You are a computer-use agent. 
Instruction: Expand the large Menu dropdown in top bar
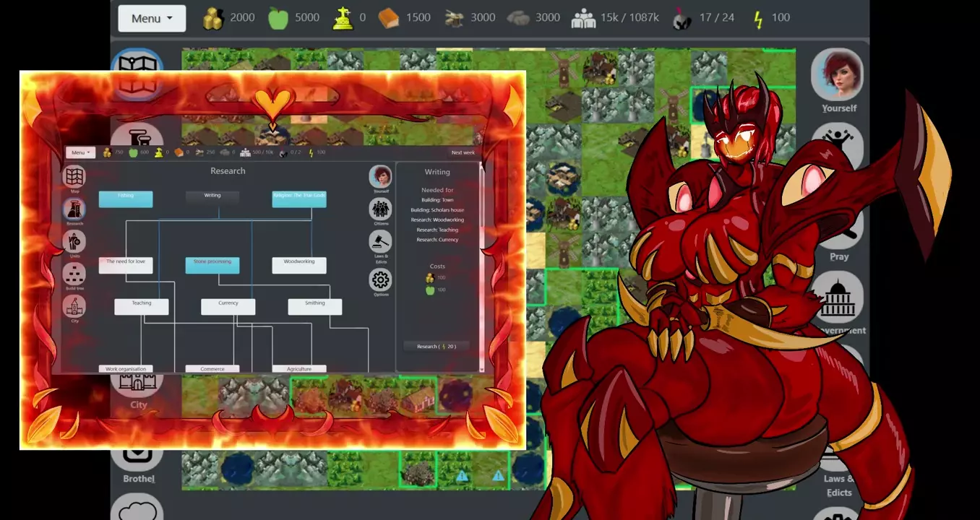(152, 18)
